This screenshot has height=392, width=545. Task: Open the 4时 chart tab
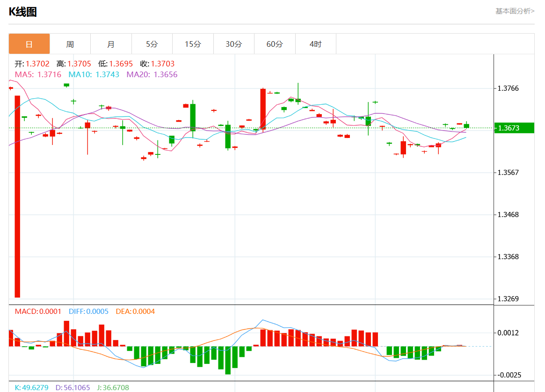click(x=316, y=44)
